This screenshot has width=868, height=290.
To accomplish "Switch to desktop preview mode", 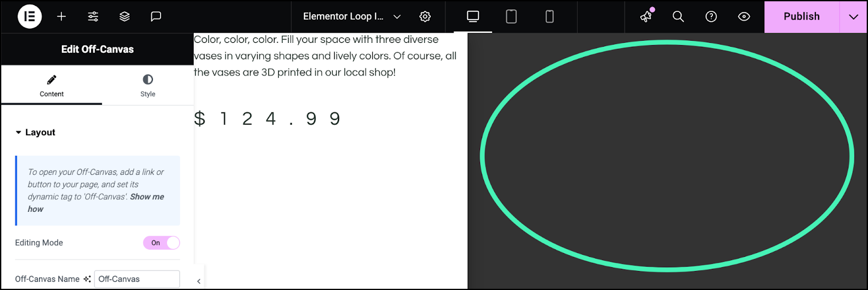I will click(x=473, y=16).
